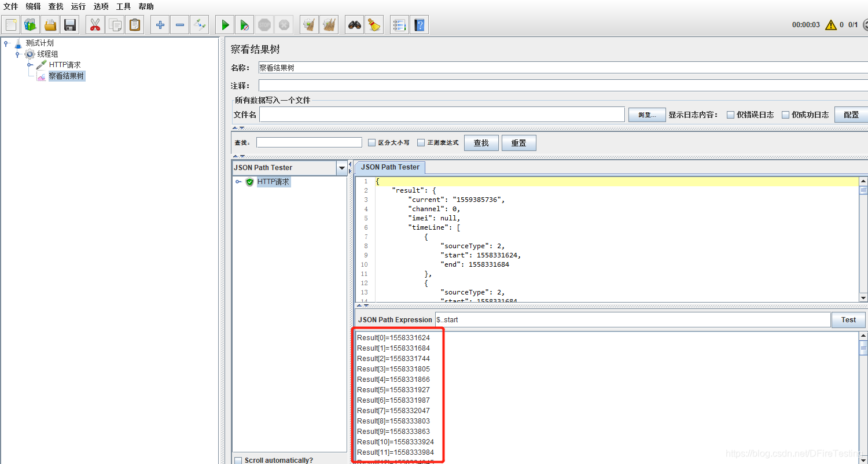The width and height of the screenshot is (868, 464).
Task: Click the 注释 comment field
Action: click(563, 86)
